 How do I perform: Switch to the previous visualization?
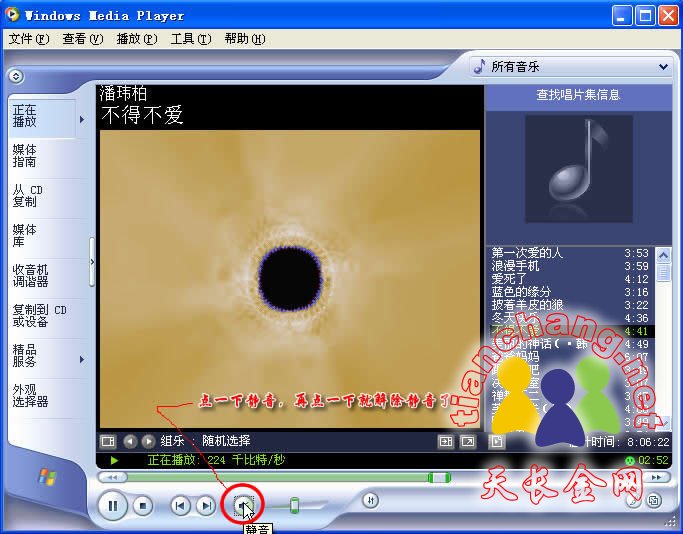tap(130, 442)
